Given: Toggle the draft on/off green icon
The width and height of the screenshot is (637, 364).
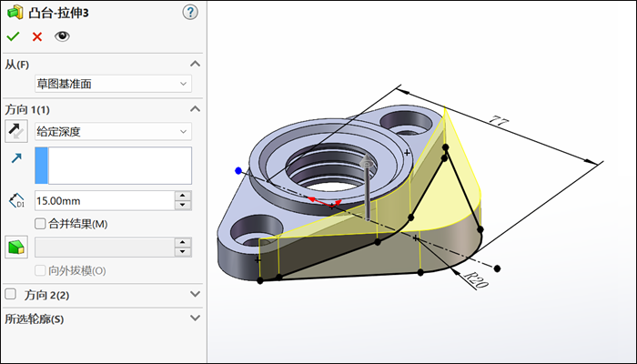Looking at the screenshot, I should [16, 247].
